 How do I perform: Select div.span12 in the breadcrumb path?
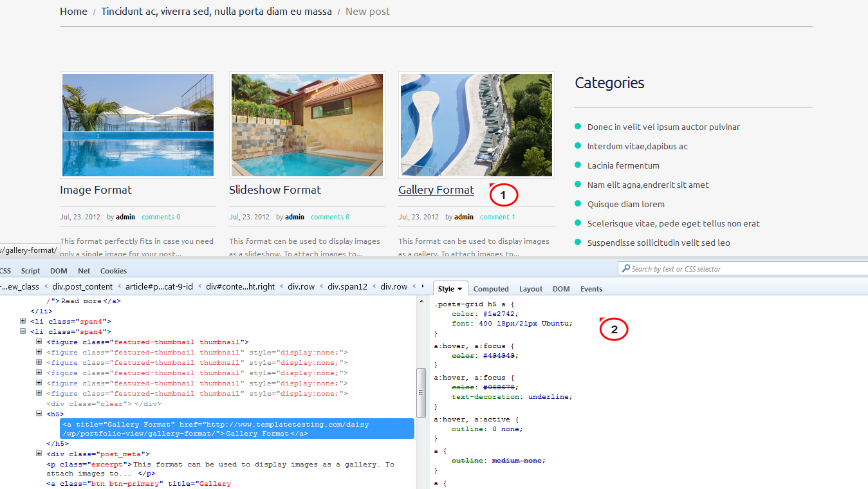coord(348,286)
